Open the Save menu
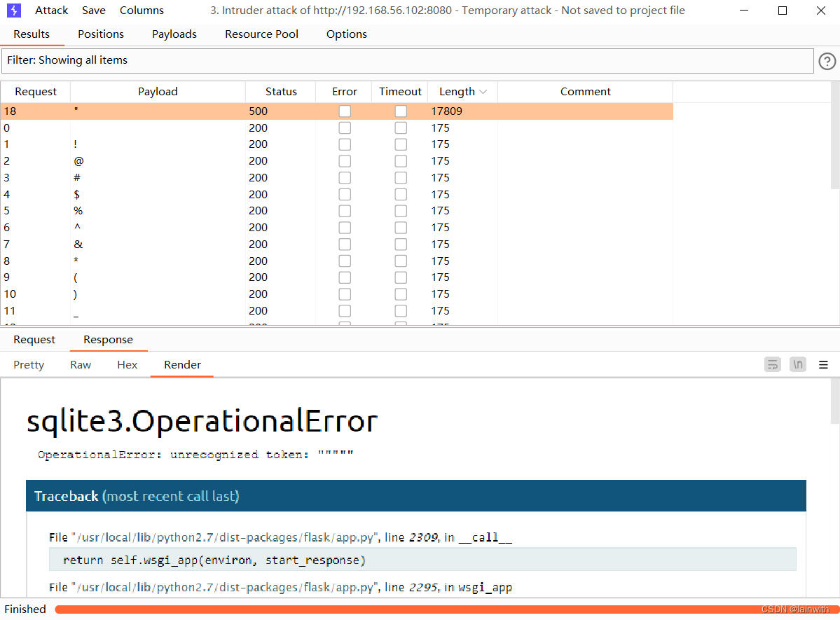Image resolution: width=840 pixels, height=620 pixels. pyautogui.click(x=94, y=11)
